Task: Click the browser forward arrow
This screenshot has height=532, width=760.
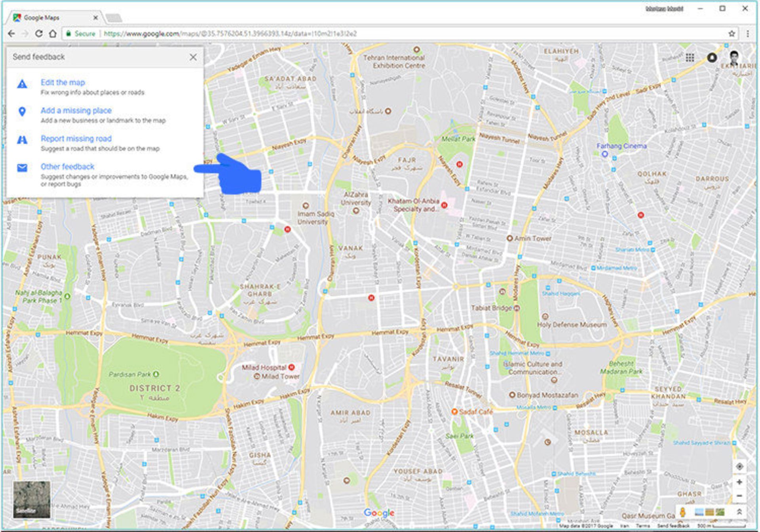Action: (x=25, y=34)
